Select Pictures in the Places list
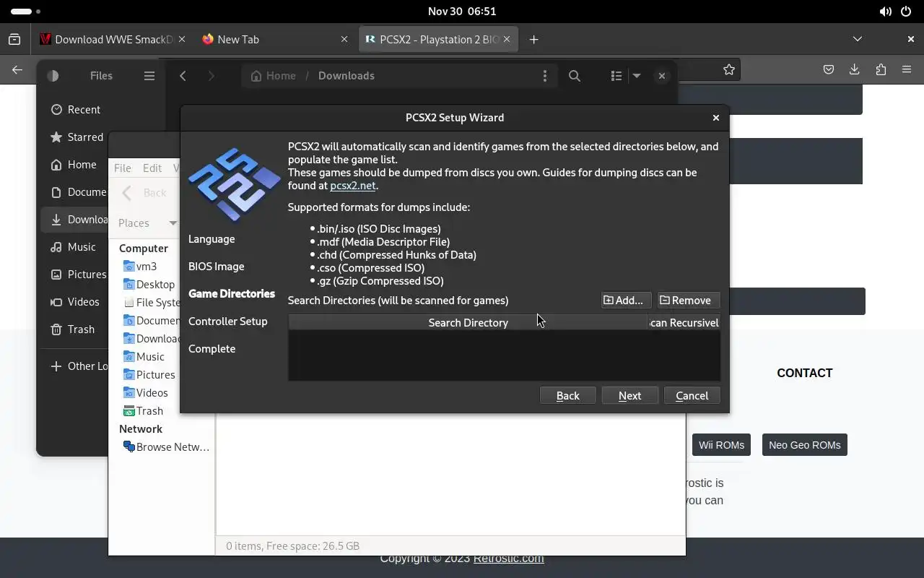This screenshot has width=924, height=578. coord(149,374)
